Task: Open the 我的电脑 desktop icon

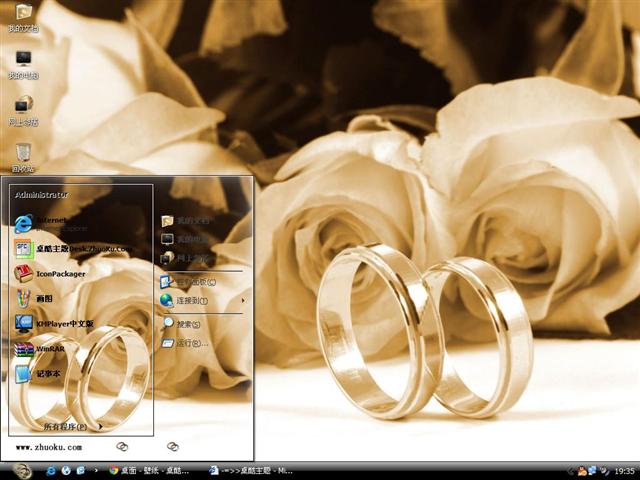Action: tap(23, 65)
